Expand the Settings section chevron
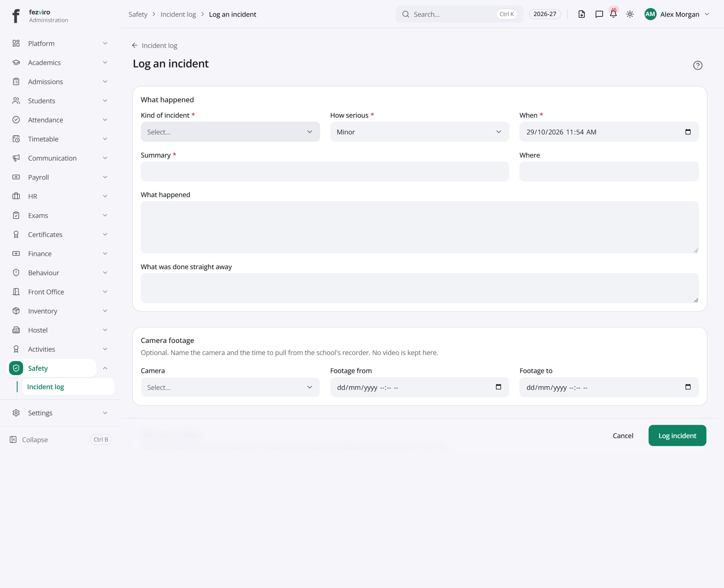 coord(105,413)
